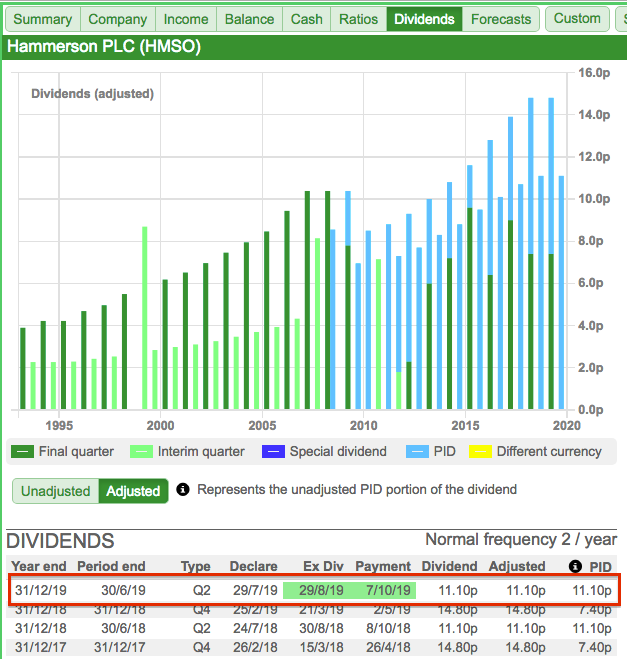This screenshot has width=627, height=659.
Task: Click ex-div date 15/3/18
Action: (x=321, y=647)
